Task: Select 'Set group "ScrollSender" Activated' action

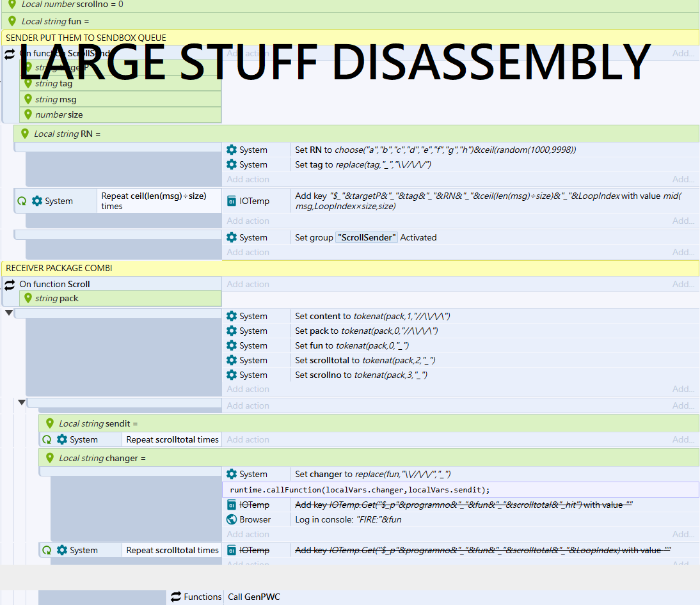Action: point(365,237)
